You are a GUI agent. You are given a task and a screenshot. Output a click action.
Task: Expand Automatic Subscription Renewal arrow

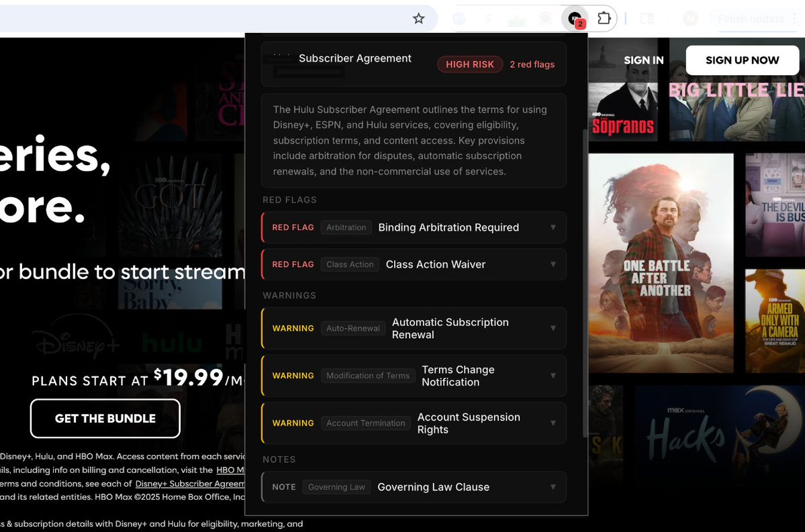click(553, 328)
